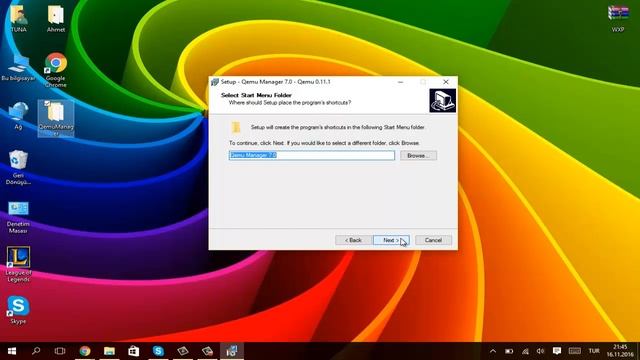Open File Explorer from the taskbar
The height and width of the screenshot is (360, 640).
tap(109, 351)
